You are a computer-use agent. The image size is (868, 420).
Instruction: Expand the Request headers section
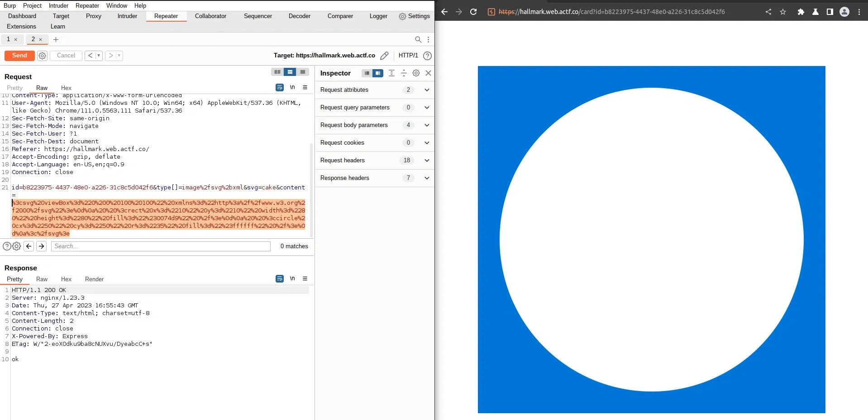[x=426, y=160]
